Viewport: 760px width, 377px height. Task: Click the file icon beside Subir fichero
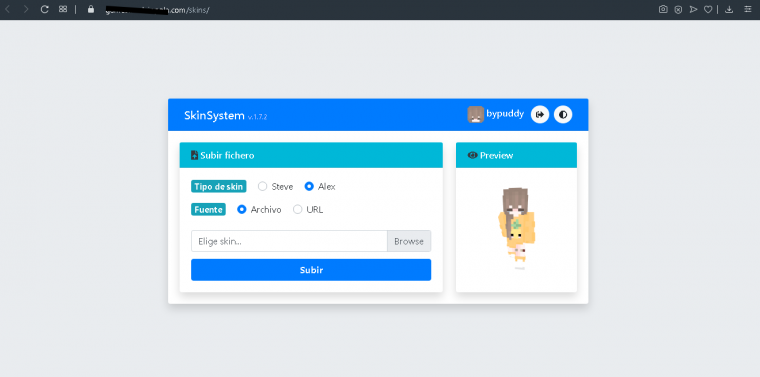194,156
